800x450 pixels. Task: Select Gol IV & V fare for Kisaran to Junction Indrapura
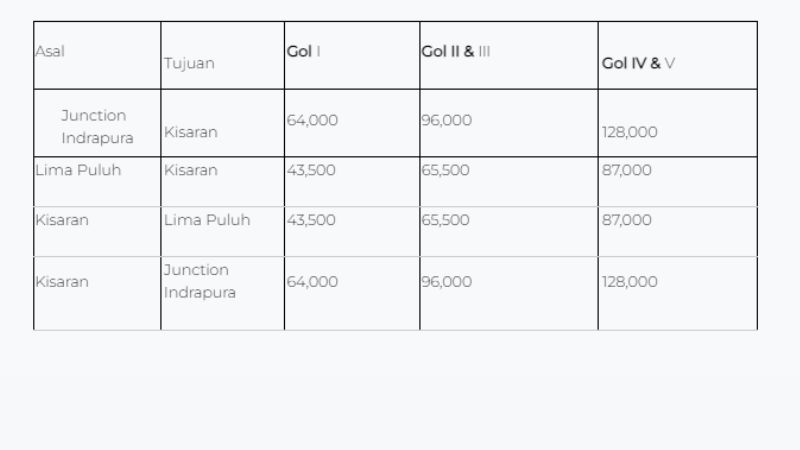point(630,282)
